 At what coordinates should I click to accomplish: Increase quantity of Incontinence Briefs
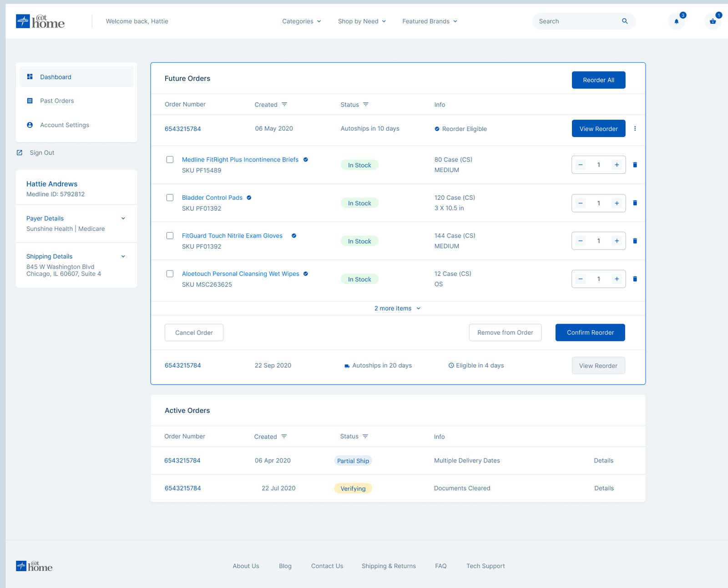pos(617,165)
